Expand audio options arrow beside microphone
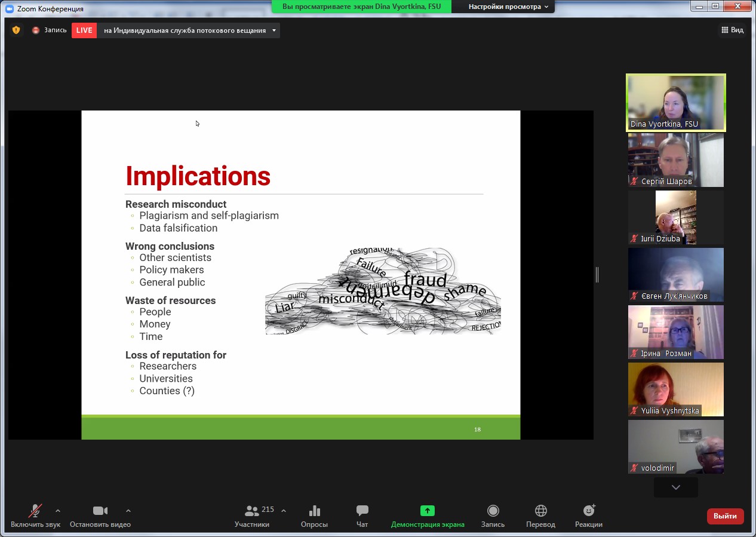 58,511
